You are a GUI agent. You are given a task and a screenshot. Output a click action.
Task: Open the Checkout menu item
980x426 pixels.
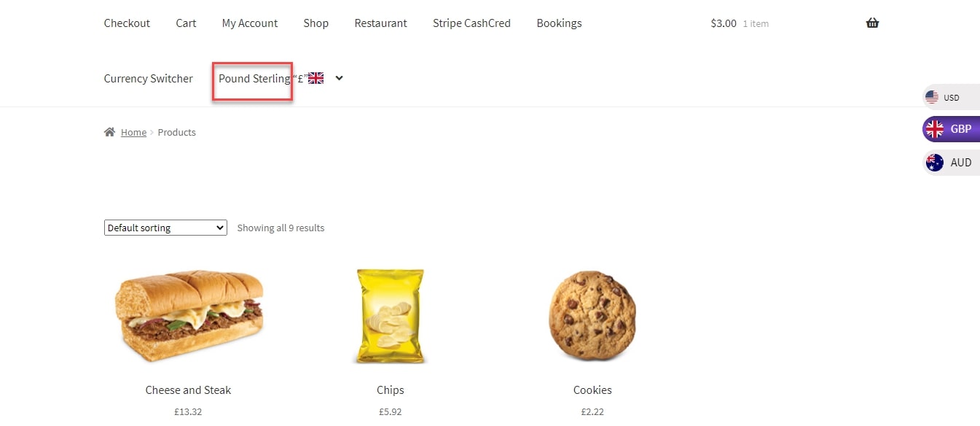[127, 23]
